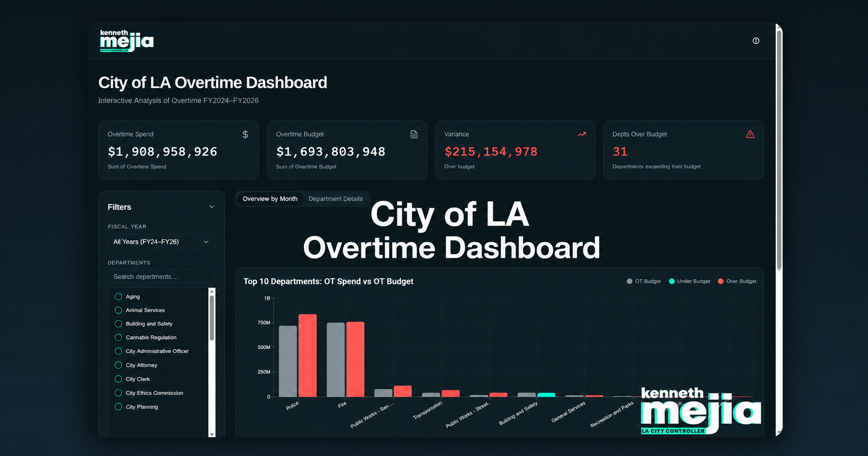Click the Recreation and Parks axis label
The width and height of the screenshot is (868, 456).
pyautogui.click(x=612, y=414)
